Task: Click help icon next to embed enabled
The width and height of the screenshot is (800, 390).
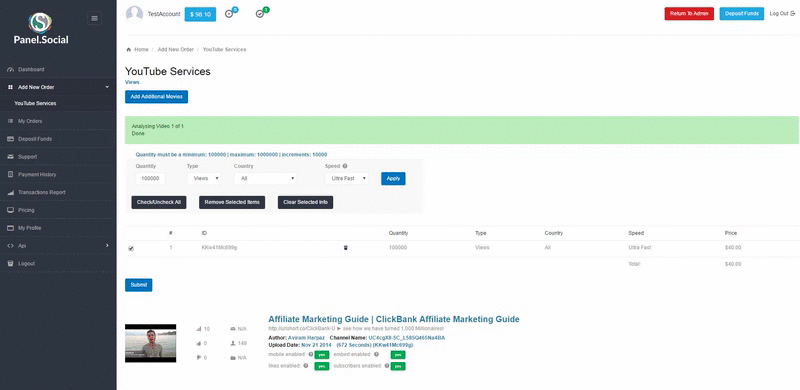Action: [x=376, y=354]
